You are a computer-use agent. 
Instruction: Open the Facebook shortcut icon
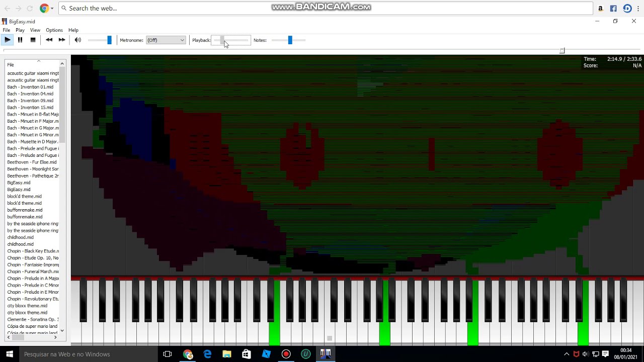tap(613, 8)
